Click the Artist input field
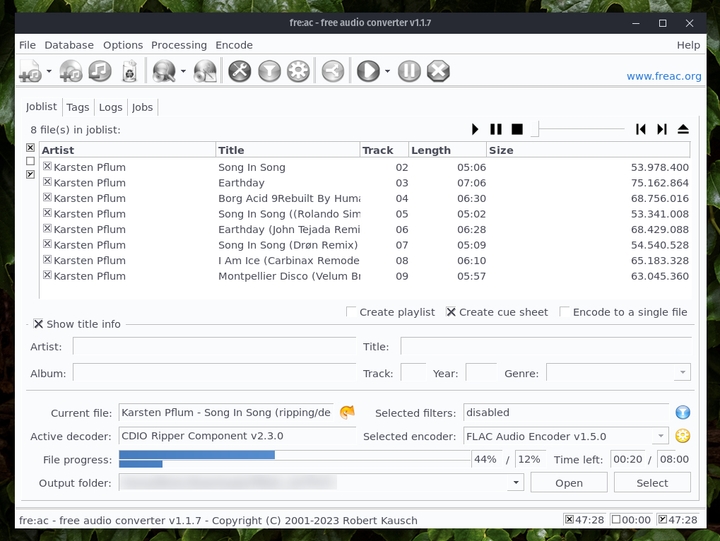 (214, 346)
